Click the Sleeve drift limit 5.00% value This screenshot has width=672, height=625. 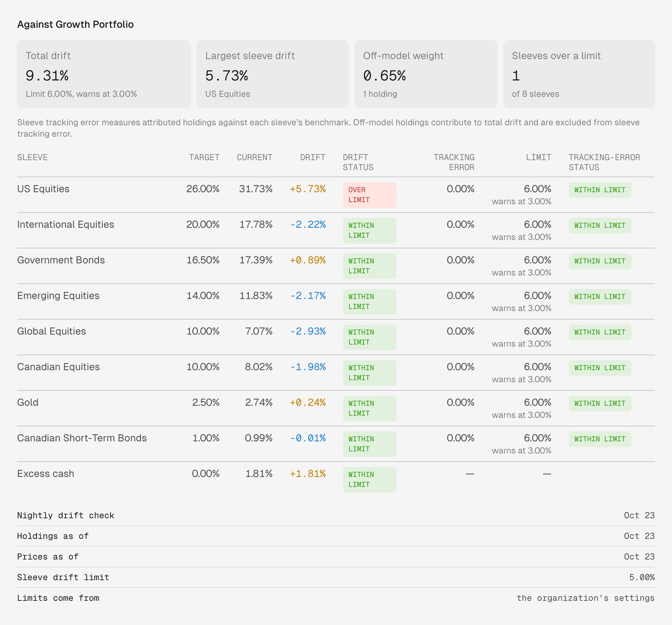click(x=642, y=577)
